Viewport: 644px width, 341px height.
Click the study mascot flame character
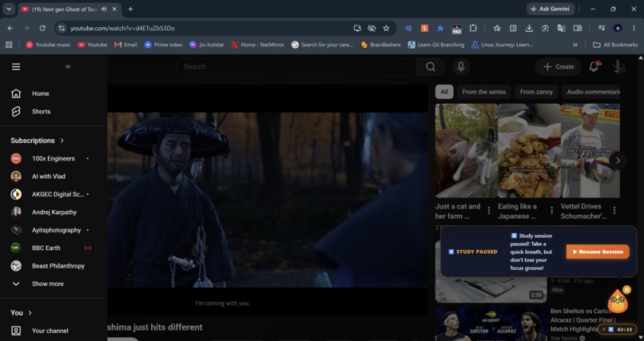click(618, 303)
